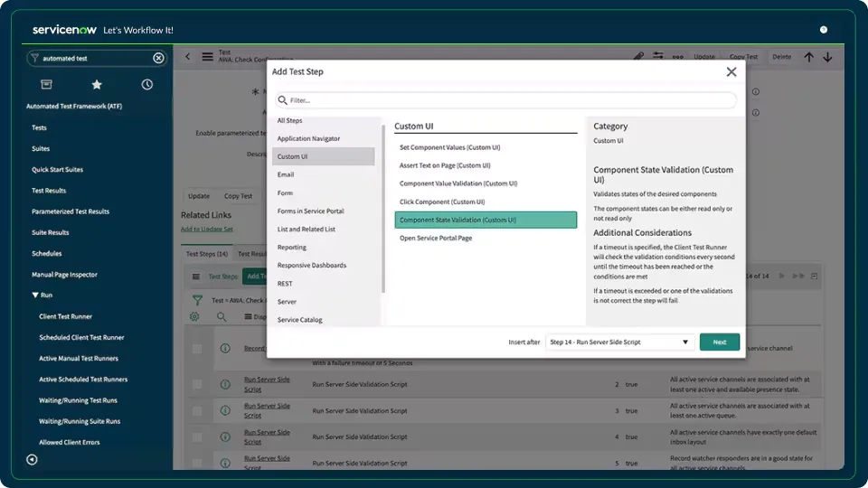Click the Delete button in header

pos(781,56)
